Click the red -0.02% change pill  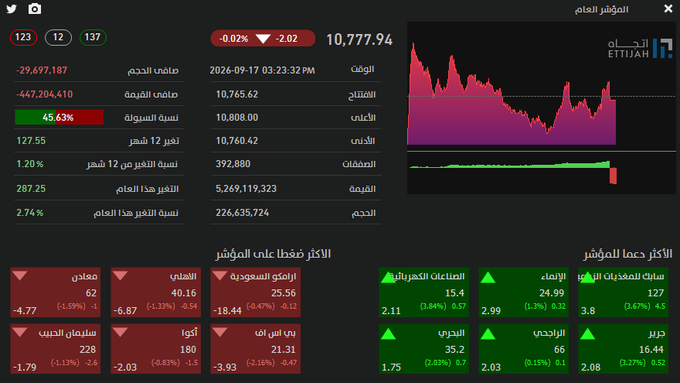pyautogui.click(x=263, y=38)
